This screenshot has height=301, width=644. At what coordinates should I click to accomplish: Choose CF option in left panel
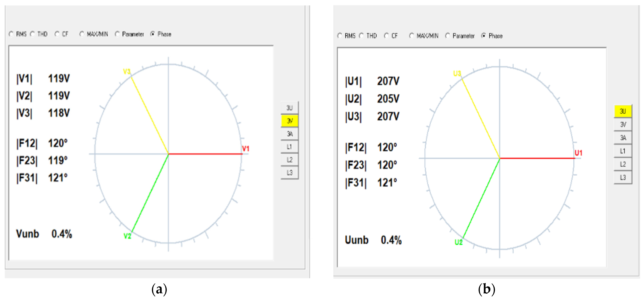click(57, 34)
